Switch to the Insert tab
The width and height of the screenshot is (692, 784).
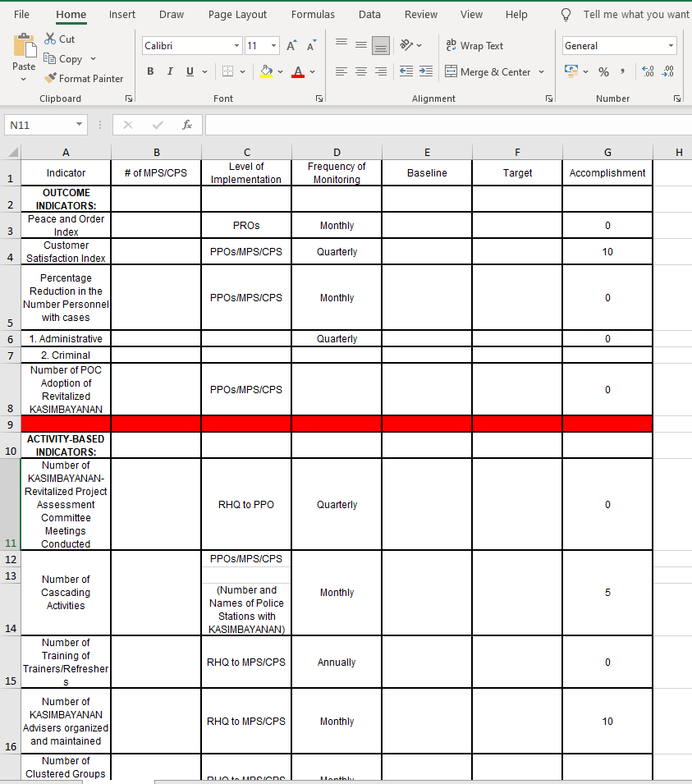[x=122, y=15]
